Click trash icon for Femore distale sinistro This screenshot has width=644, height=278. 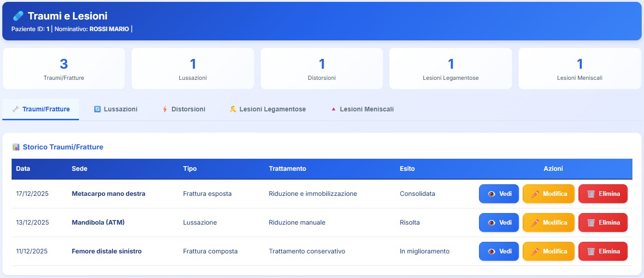click(x=591, y=252)
